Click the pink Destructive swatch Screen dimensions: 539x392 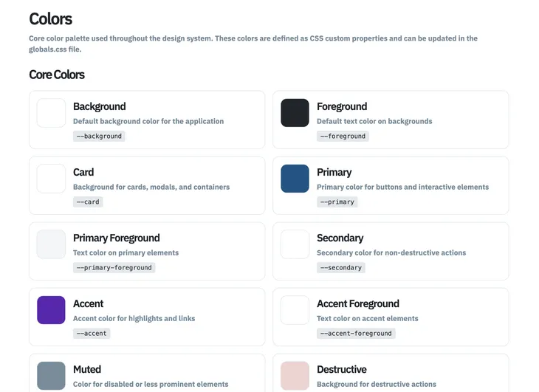point(295,376)
